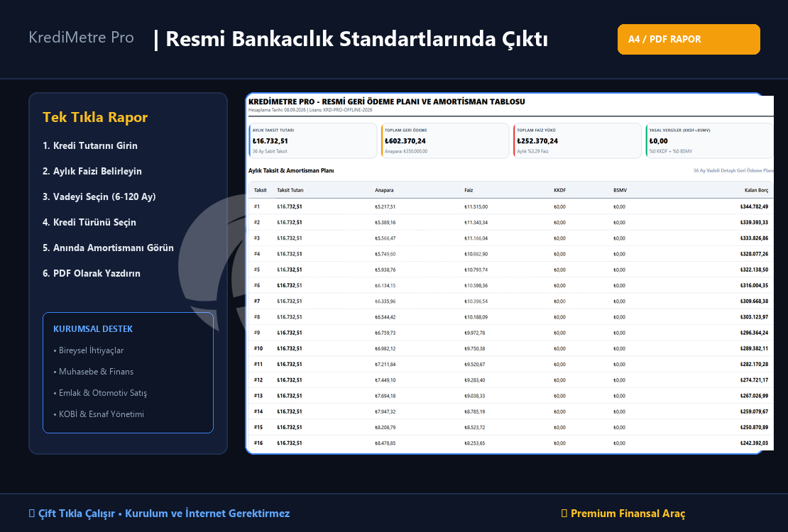This screenshot has width=788, height=532.
Task: Select the KrediMetre Pro brand title
Action: tap(81, 37)
